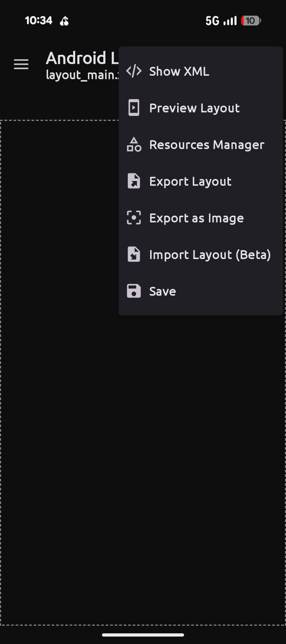Select the Show XML code icon

[x=133, y=71]
